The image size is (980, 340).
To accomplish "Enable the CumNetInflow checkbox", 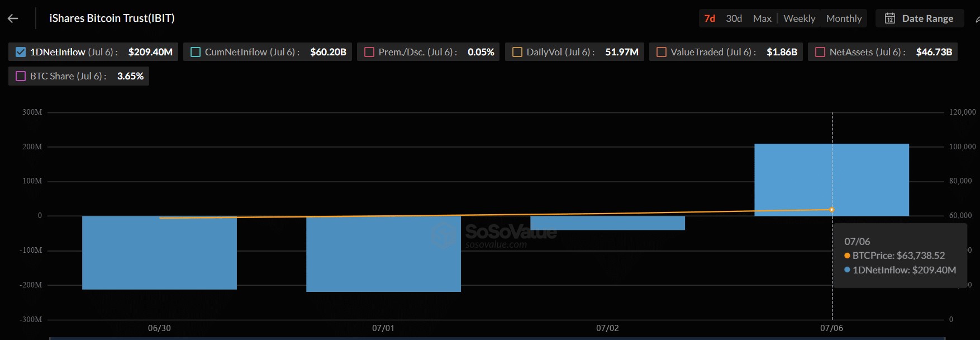I will [196, 52].
